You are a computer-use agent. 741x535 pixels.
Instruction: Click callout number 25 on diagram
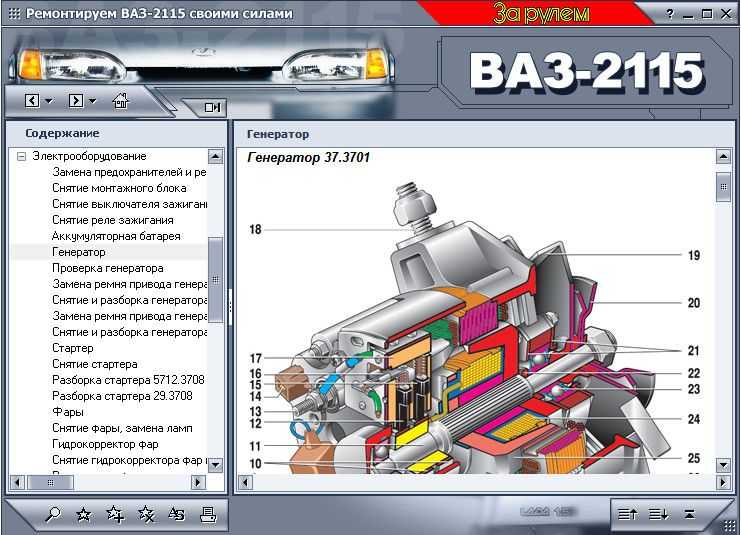coord(693,458)
